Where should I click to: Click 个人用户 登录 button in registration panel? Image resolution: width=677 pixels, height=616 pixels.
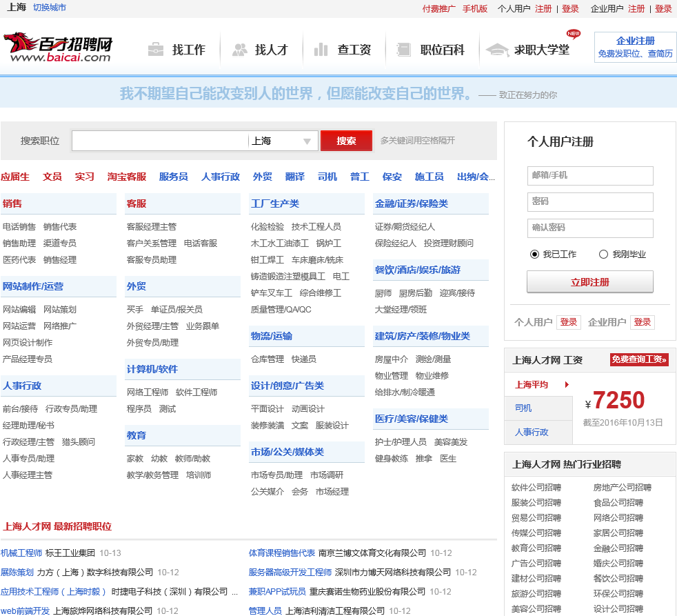(569, 322)
